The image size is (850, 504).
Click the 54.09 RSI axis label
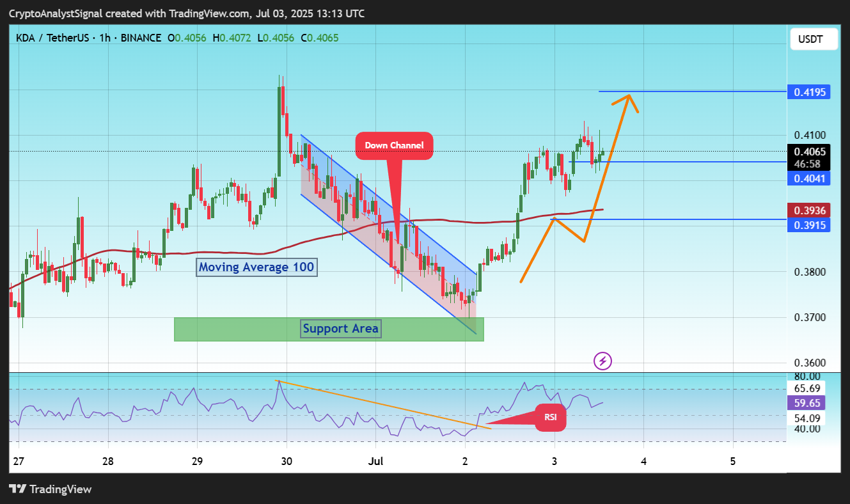(x=806, y=418)
